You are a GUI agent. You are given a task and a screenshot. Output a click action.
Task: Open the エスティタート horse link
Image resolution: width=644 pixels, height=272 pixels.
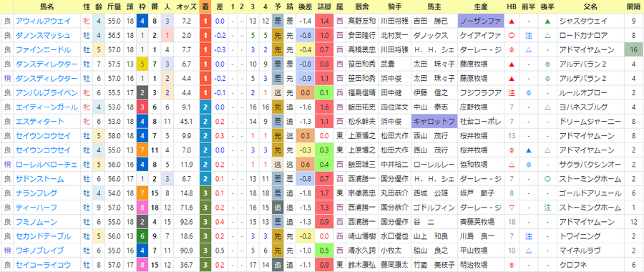[39, 121]
